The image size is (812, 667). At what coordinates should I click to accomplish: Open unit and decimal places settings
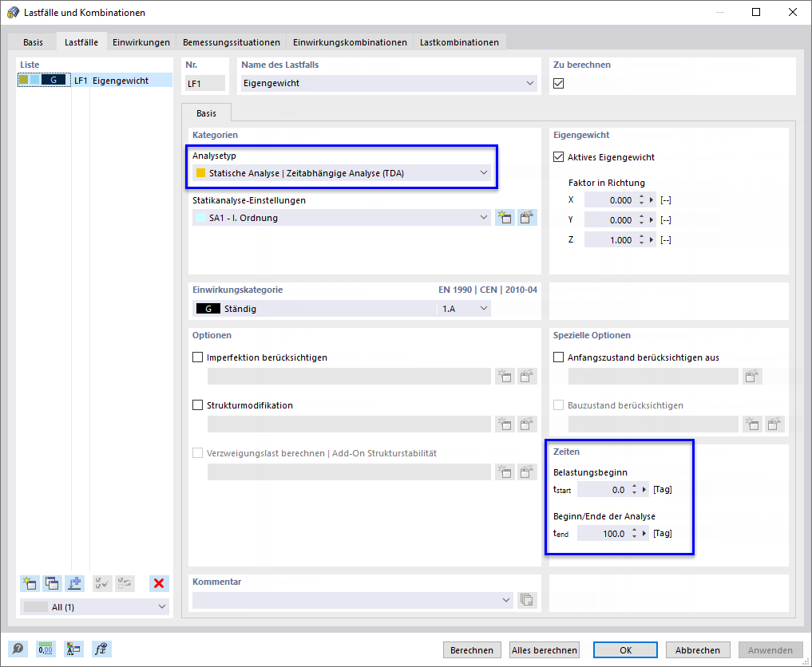[46, 649]
